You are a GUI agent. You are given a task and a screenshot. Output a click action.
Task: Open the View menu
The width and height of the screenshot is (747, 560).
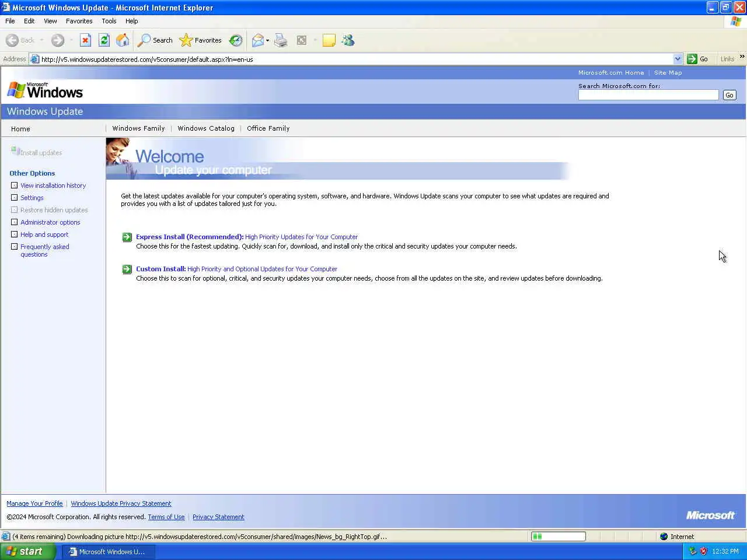(50, 21)
